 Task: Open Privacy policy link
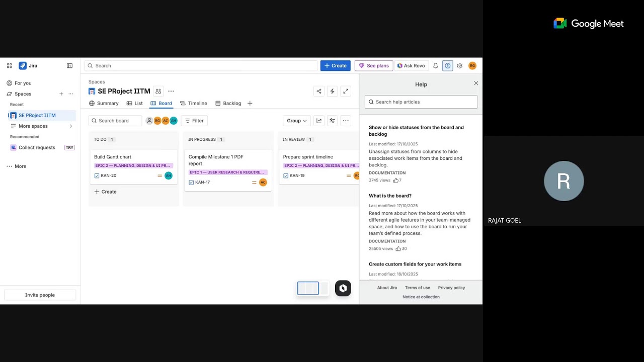451,288
